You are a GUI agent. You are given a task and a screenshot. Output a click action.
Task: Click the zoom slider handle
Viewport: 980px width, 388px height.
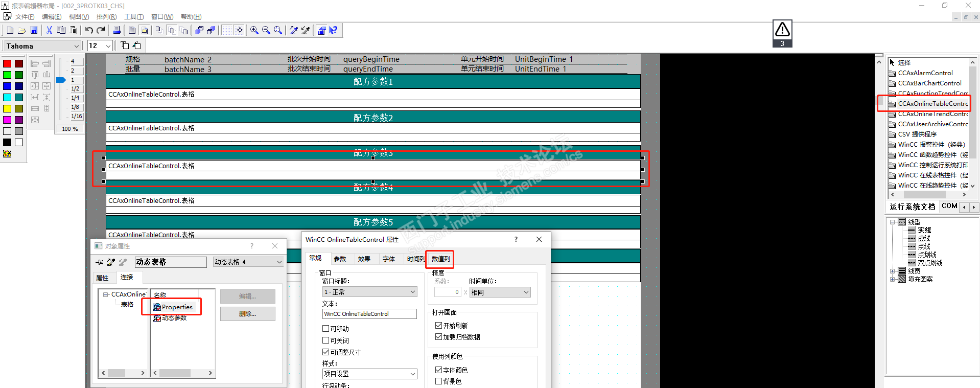point(61,80)
